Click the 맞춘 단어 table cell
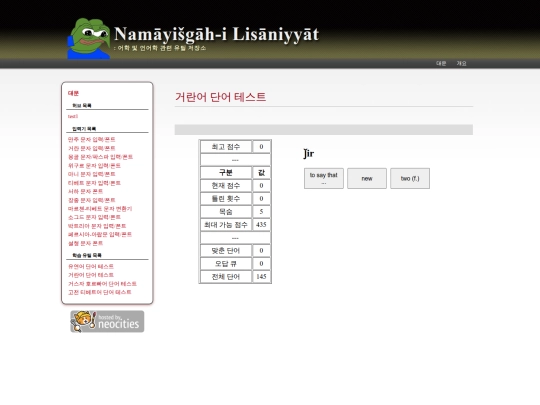540x405 pixels. [x=226, y=251]
